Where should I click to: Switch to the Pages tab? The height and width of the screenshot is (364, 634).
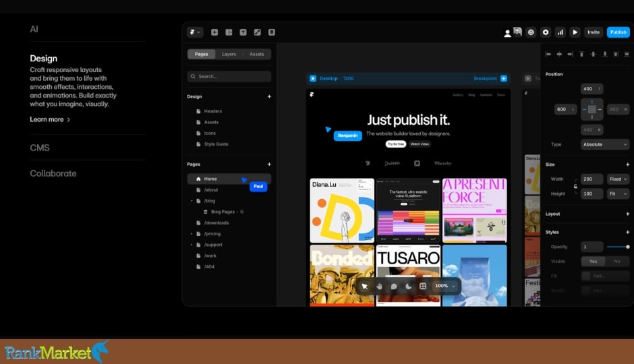202,54
